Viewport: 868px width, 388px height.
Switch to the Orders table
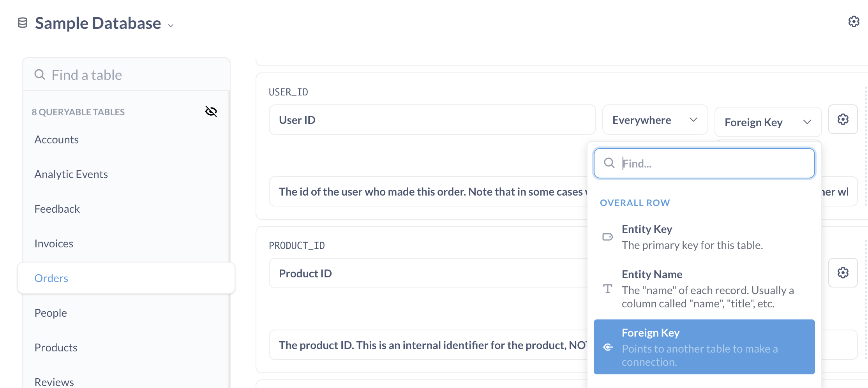pos(51,278)
